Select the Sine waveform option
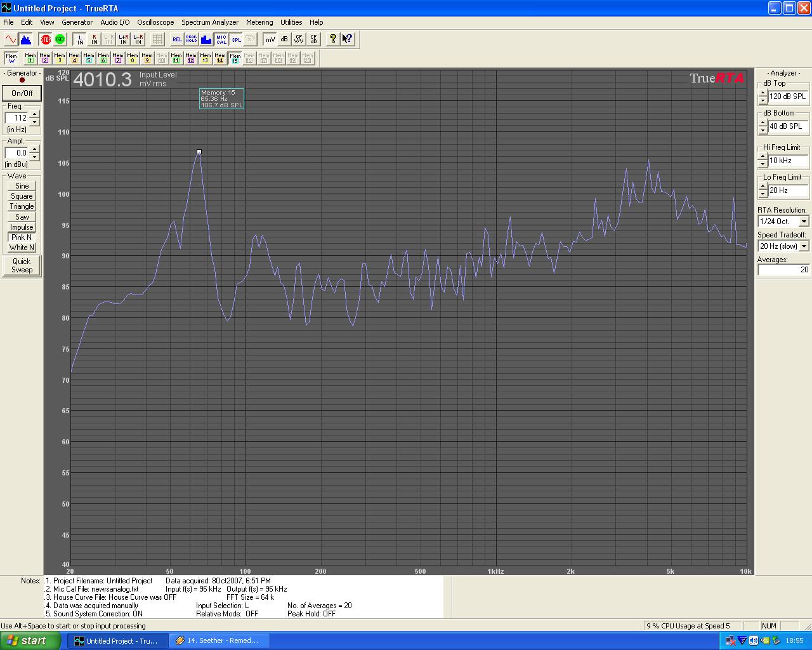The width and height of the screenshot is (812, 650). pos(22,186)
